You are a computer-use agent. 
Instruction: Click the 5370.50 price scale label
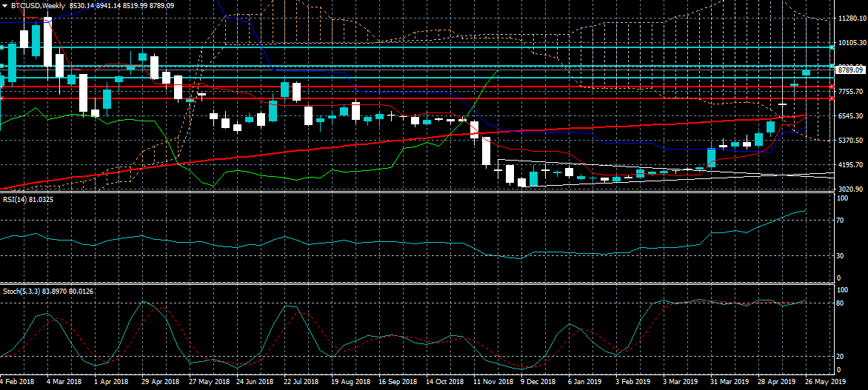[x=852, y=140]
